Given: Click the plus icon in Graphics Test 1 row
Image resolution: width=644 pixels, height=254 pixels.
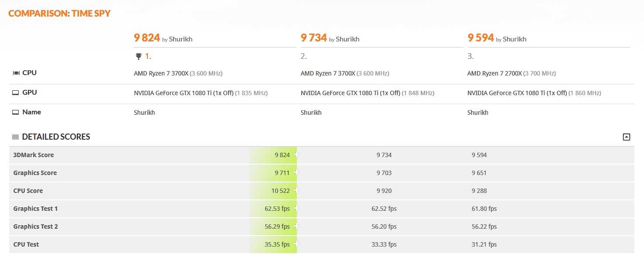Looking at the screenshot, I should [296, 208].
